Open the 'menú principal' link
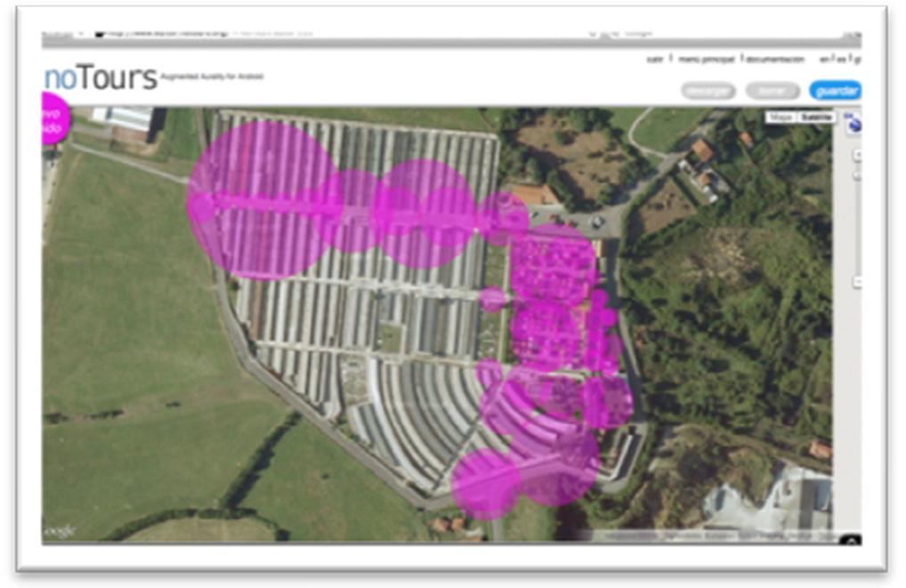This screenshot has height=588, width=906. tap(706, 59)
